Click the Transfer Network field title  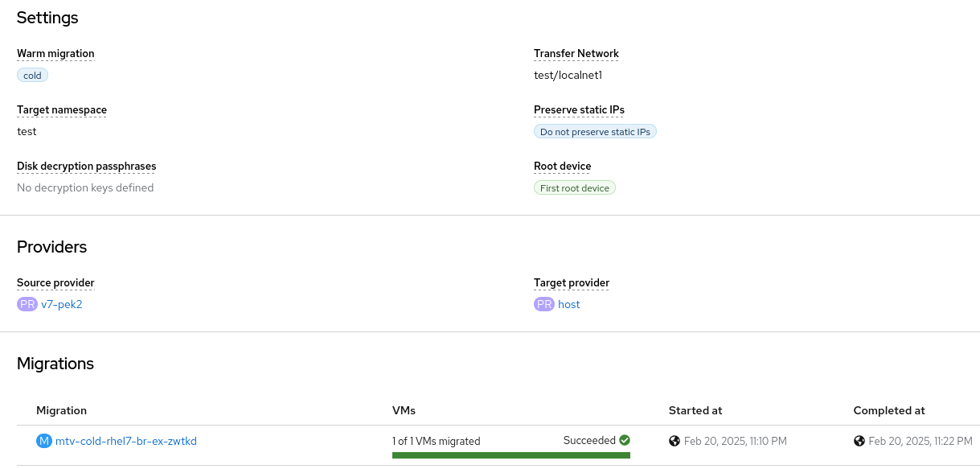576,54
